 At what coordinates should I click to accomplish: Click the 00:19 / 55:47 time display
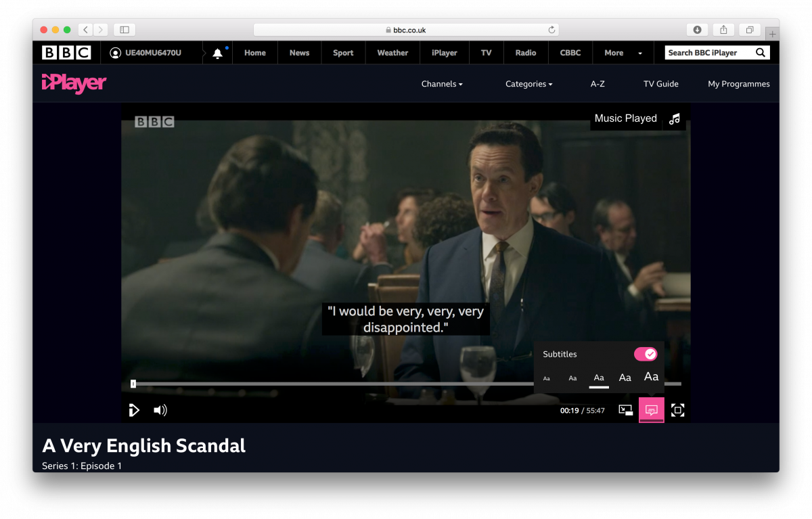(583, 411)
